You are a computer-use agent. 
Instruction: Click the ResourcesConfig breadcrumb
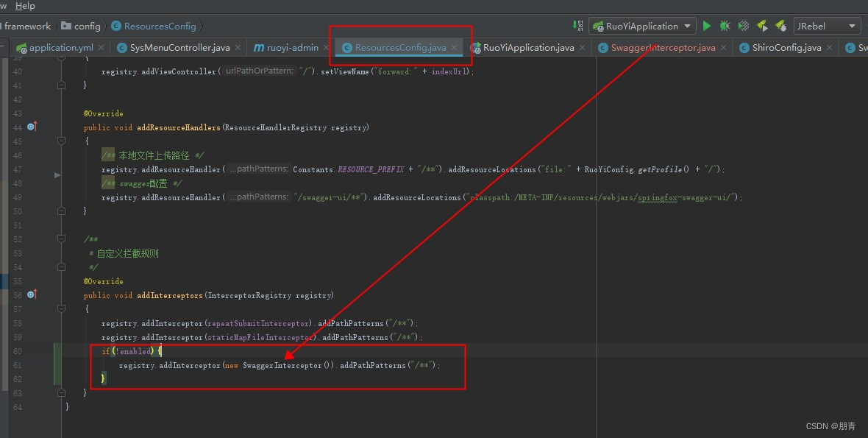(154, 26)
